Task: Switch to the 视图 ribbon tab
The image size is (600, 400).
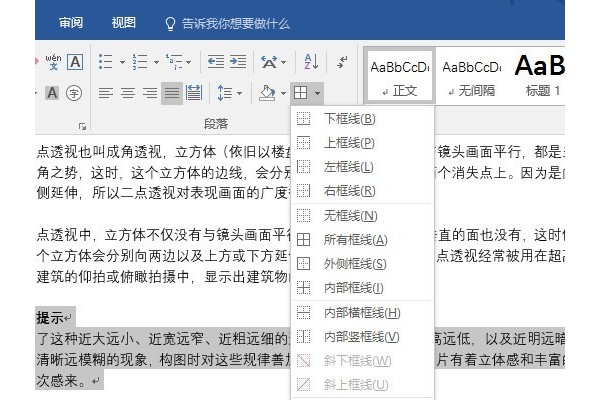Action: click(x=124, y=23)
